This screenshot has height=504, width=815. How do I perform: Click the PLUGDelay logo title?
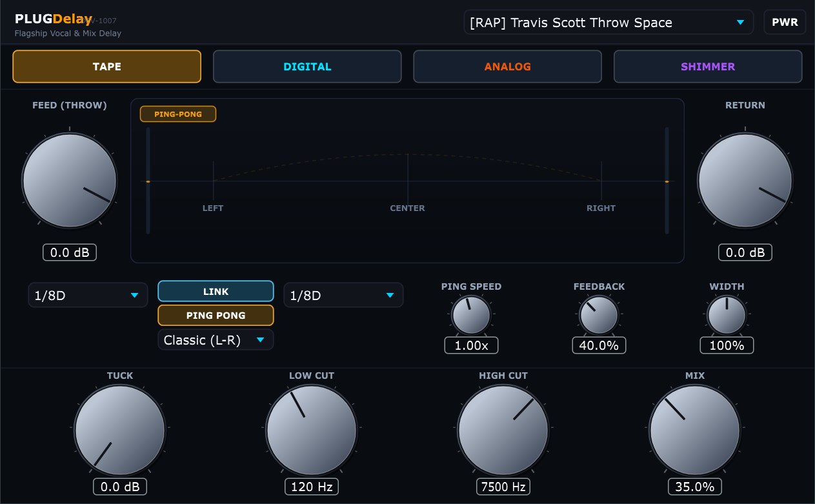pos(54,19)
